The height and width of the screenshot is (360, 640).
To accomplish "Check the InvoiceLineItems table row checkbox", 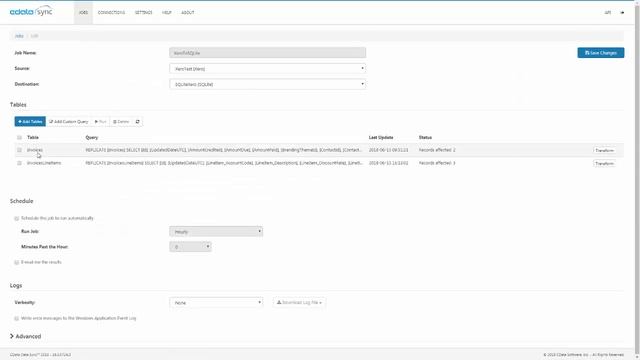I will coord(19,163).
